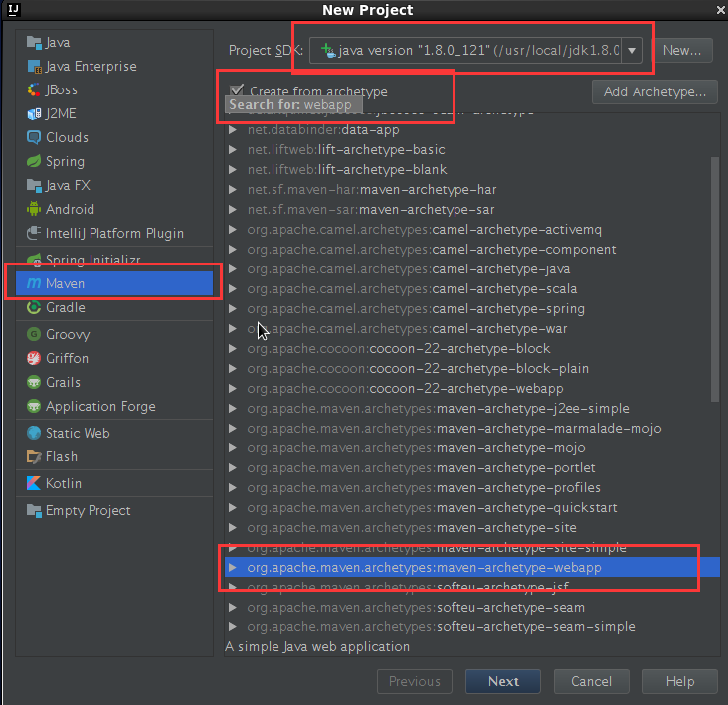Open Help for New Project

point(680,681)
